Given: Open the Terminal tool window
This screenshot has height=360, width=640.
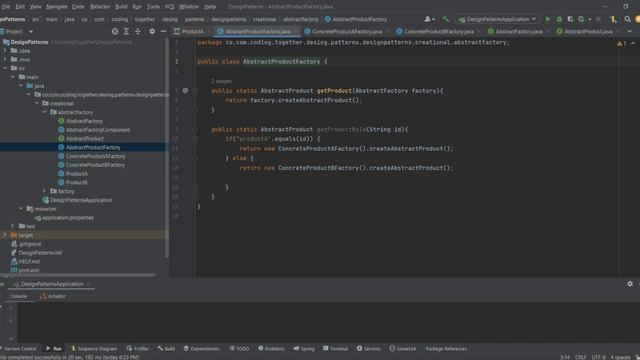Looking at the screenshot, I should (x=336, y=349).
